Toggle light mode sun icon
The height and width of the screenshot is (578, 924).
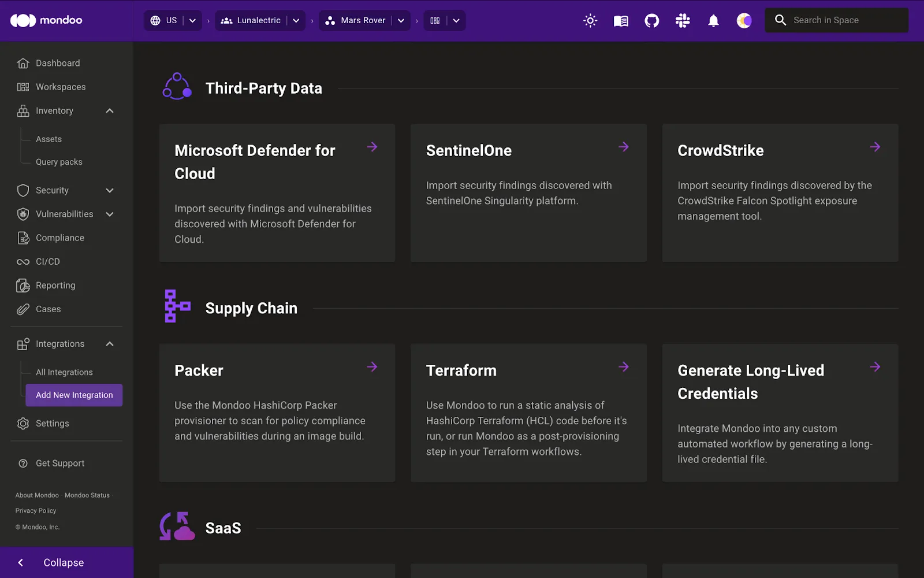pyautogui.click(x=590, y=21)
